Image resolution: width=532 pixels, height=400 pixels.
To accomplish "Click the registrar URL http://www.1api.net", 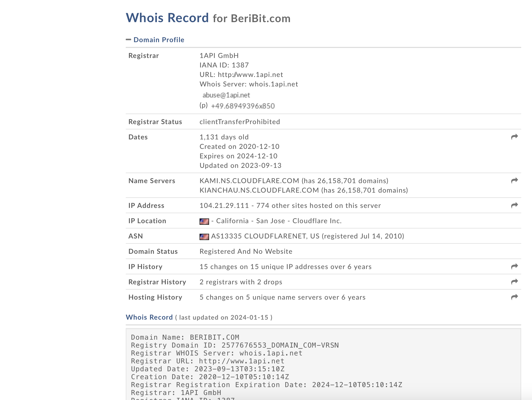I will coord(250,75).
